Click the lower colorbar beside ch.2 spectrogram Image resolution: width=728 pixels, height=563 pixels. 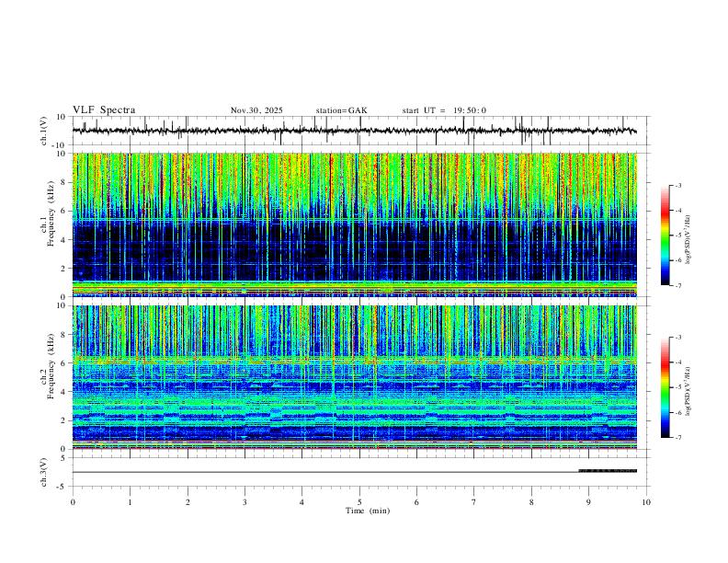[665, 387]
